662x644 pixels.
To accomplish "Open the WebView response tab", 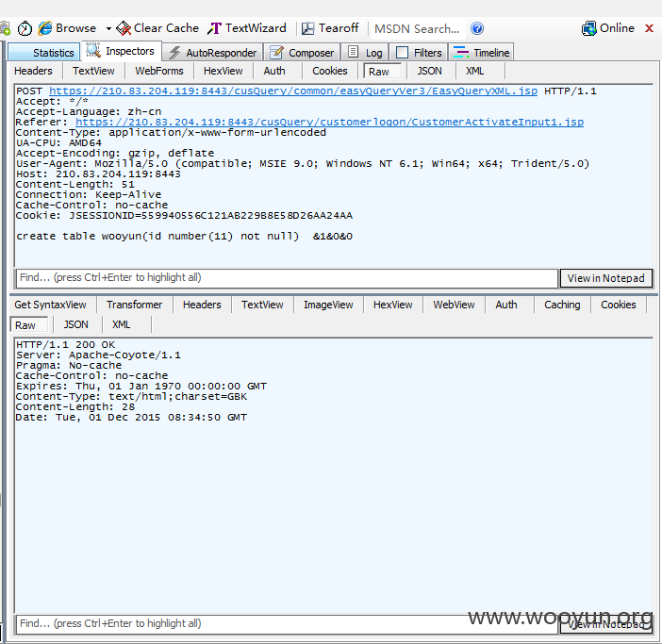I will [454, 305].
